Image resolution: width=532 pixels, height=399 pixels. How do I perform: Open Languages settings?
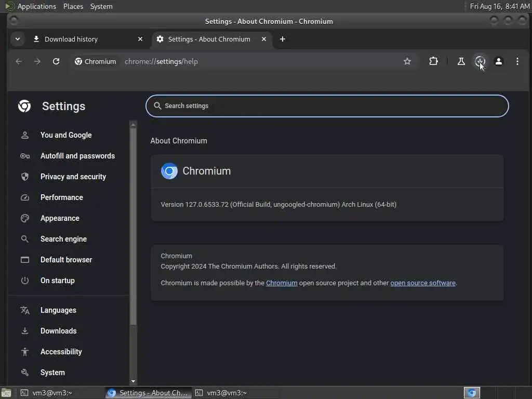click(58, 310)
